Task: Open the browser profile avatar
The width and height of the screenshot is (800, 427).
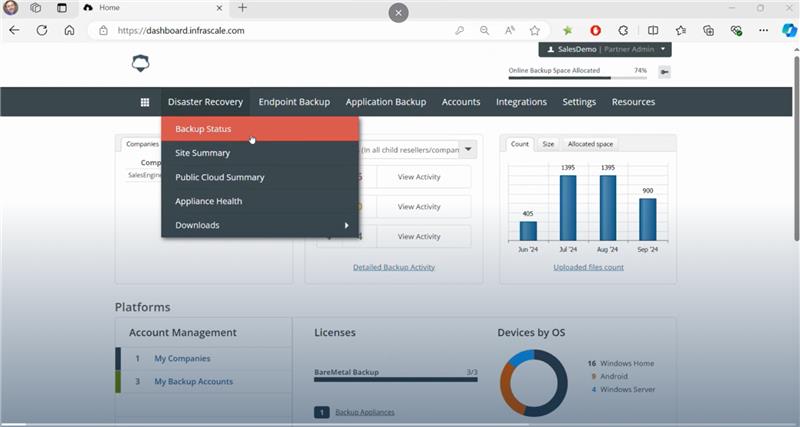Action: pos(11,8)
